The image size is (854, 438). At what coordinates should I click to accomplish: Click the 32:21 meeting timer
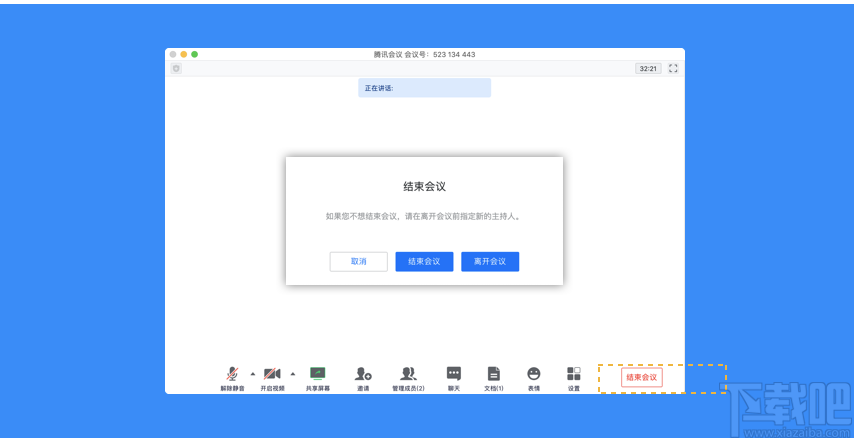[648, 69]
